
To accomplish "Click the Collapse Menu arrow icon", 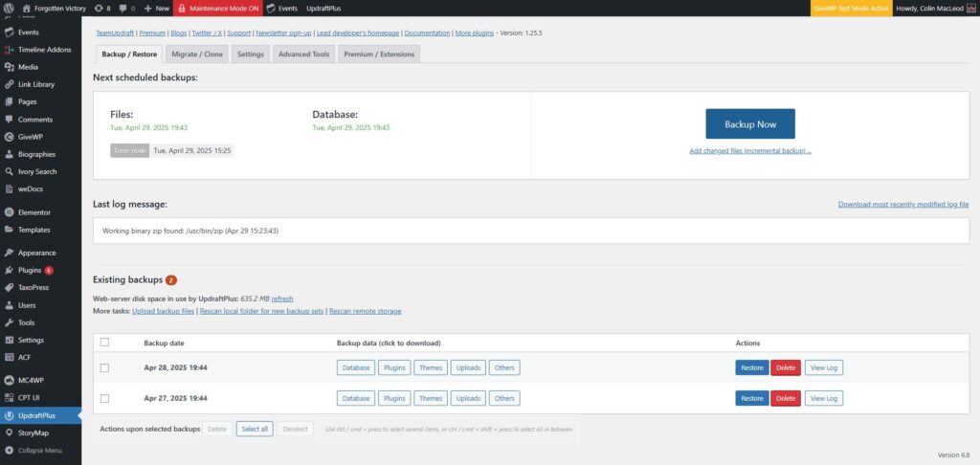I will tap(9, 450).
